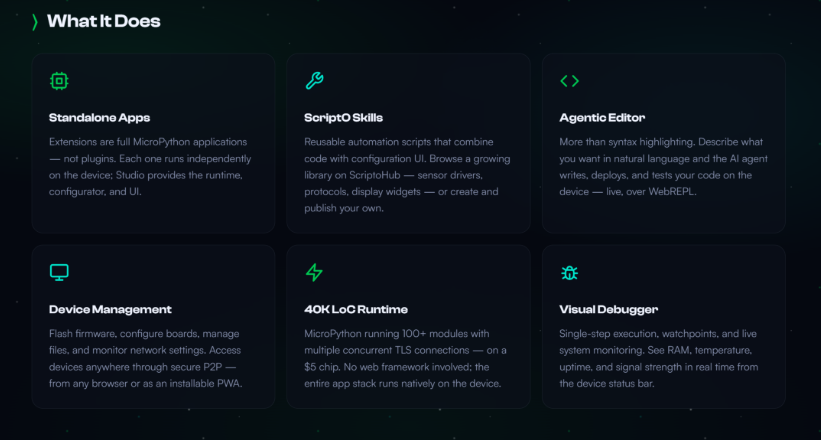The width and height of the screenshot is (821, 440).
Task: Click the green chevron beside What It Does
Action: click(35, 21)
